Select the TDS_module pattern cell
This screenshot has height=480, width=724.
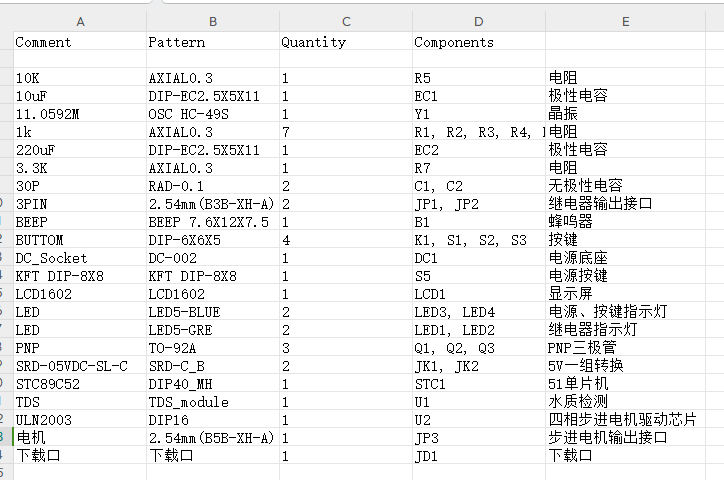tap(188, 401)
